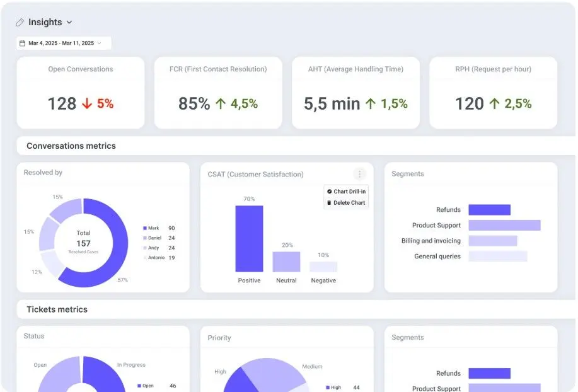Click the Open Conversations red down arrow
Viewport: 578px width, 392px height.
pyautogui.click(x=87, y=103)
